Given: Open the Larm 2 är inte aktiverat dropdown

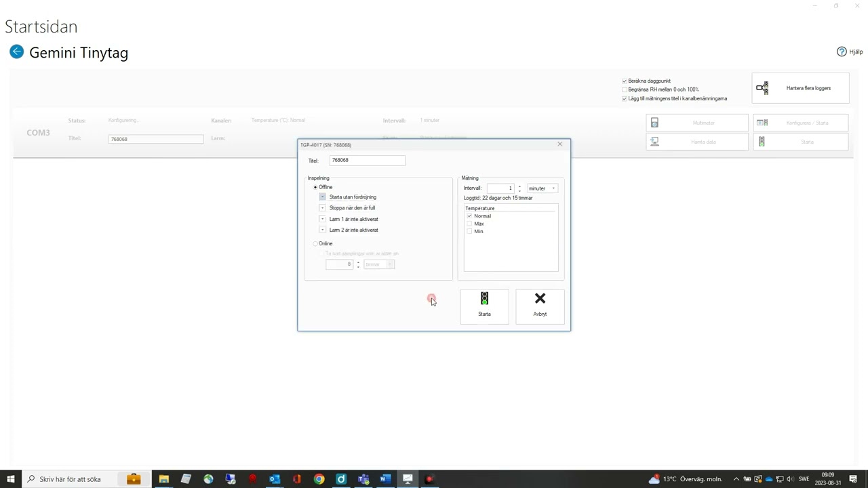Looking at the screenshot, I should coord(323,230).
